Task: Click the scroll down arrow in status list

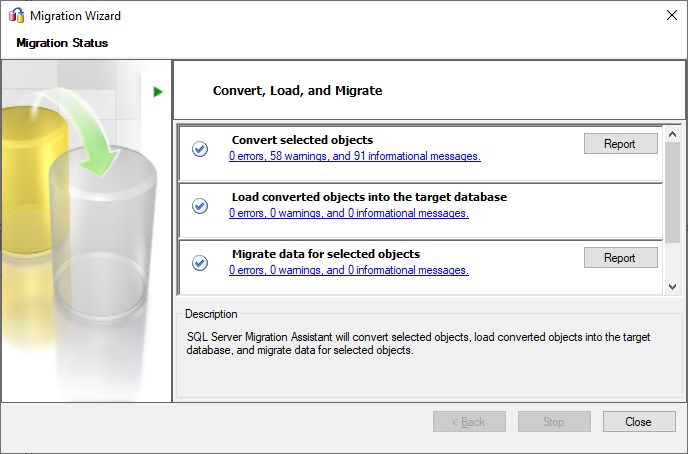Action: pyautogui.click(x=672, y=287)
